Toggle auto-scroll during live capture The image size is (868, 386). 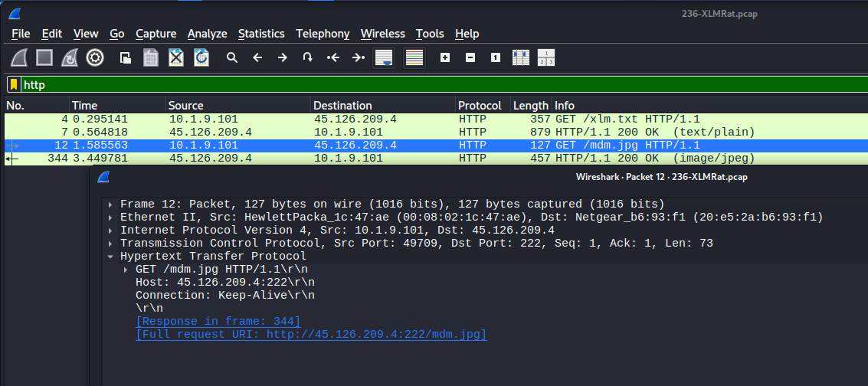click(384, 57)
